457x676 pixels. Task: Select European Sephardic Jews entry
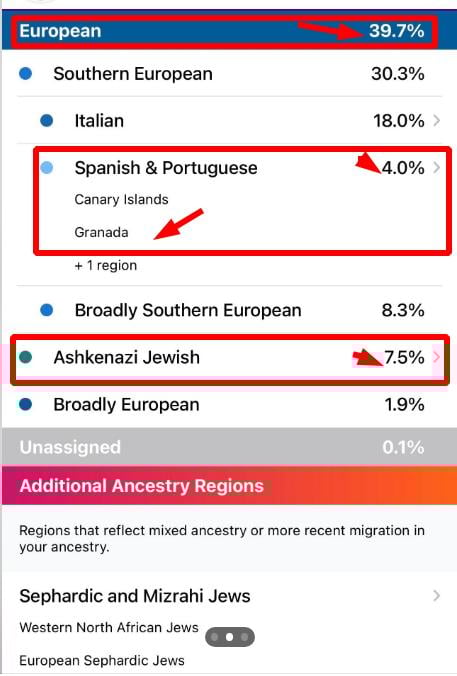point(102,660)
